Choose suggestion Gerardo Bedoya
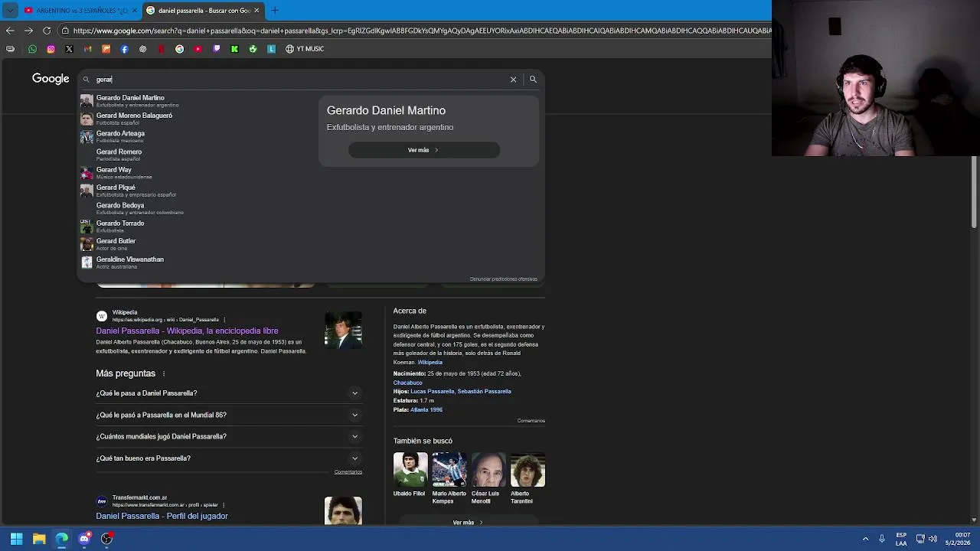Image resolution: width=980 pixels, height=551 pixels. click(x=197, y=208)
